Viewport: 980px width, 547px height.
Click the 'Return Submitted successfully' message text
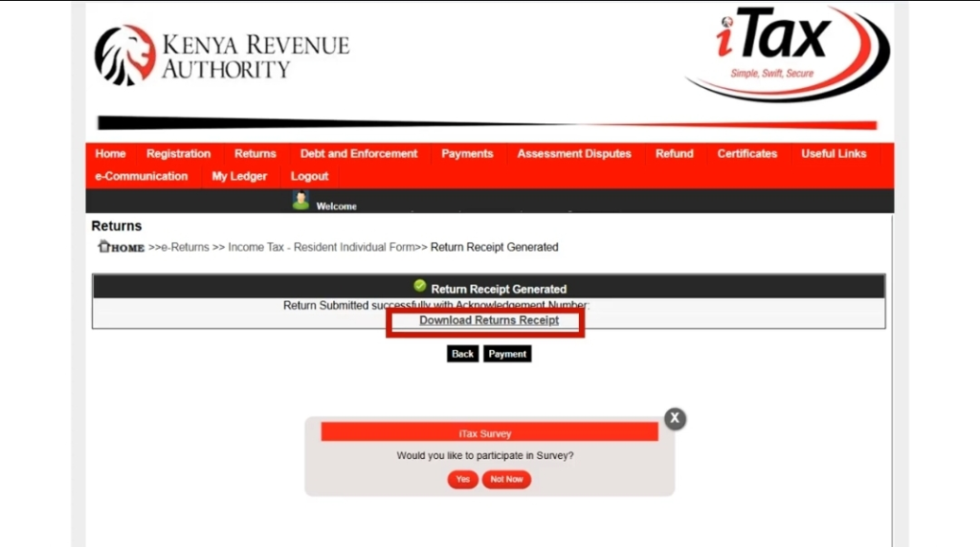click(x=436, y=305)
